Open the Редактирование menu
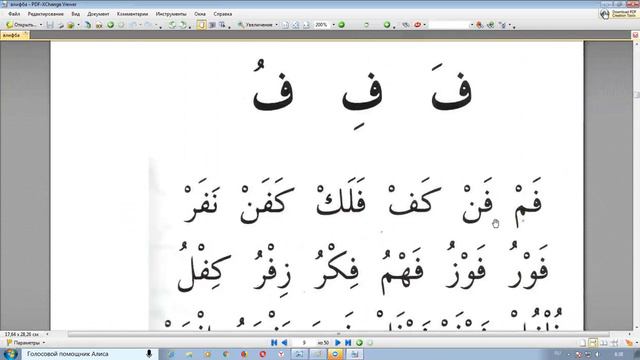 point(45,14)
